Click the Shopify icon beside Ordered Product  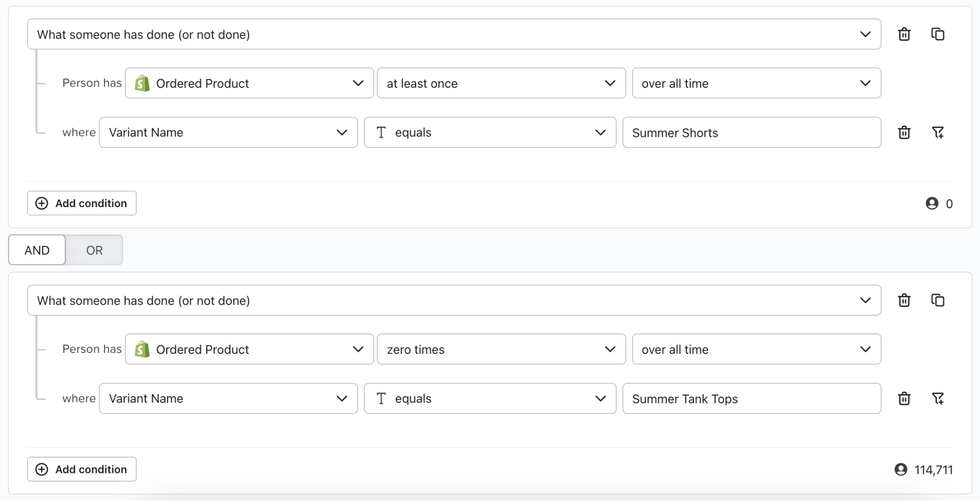(x=141, y=83)
